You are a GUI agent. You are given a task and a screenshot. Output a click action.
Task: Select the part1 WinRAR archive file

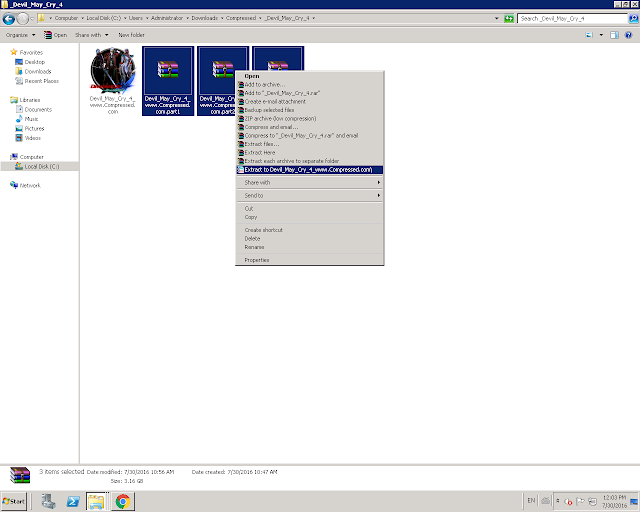tap(168, 81)
